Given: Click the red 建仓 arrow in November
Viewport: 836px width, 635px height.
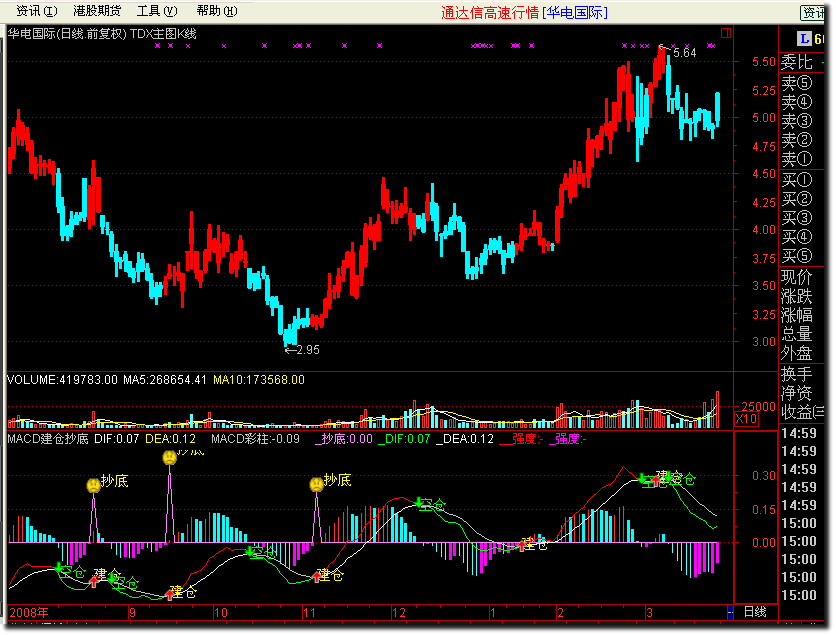Looking at the screenshot, I should [x=317, y=576].
